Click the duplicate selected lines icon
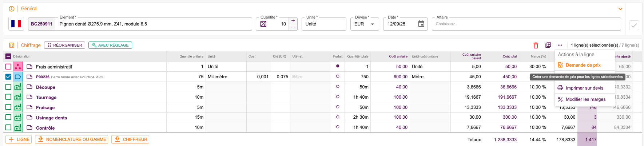 [x=548, y=45]
